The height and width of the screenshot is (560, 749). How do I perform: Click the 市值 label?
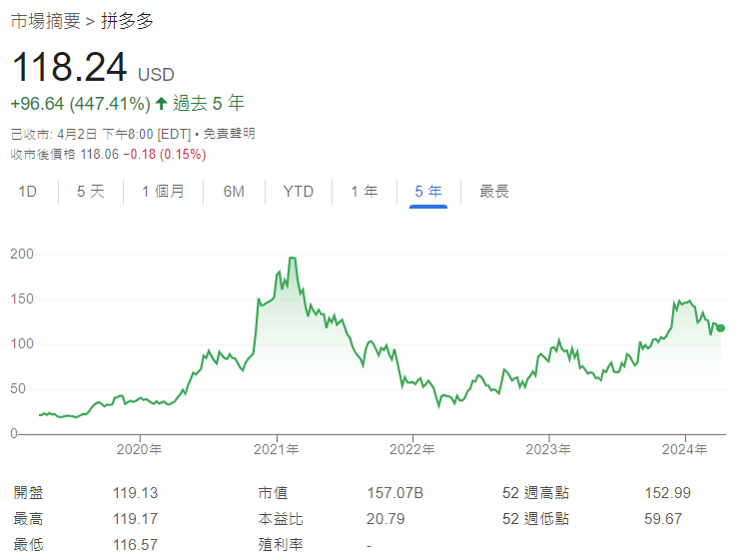pyautogui.click(x=273, y=493)
